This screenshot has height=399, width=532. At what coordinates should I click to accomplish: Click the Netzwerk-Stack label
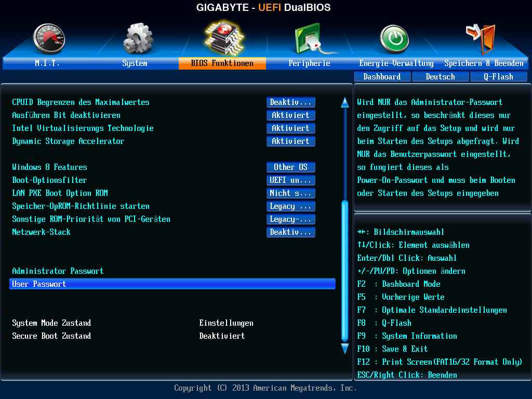42,232
